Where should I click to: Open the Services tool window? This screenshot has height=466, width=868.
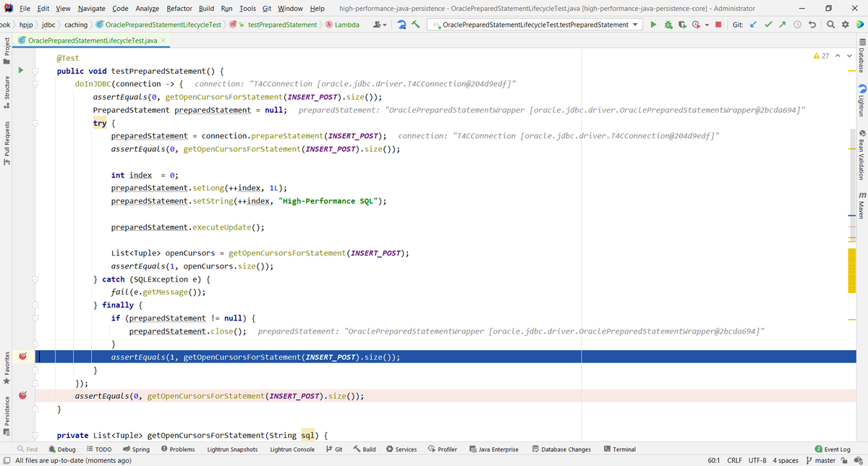coord(401,449)
